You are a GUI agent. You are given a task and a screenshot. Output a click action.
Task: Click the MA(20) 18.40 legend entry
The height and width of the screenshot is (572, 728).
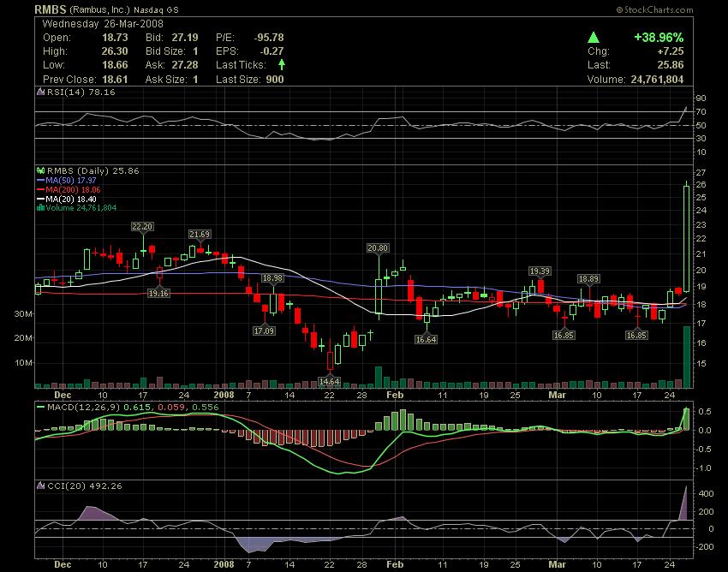click(x=70, y=200)
